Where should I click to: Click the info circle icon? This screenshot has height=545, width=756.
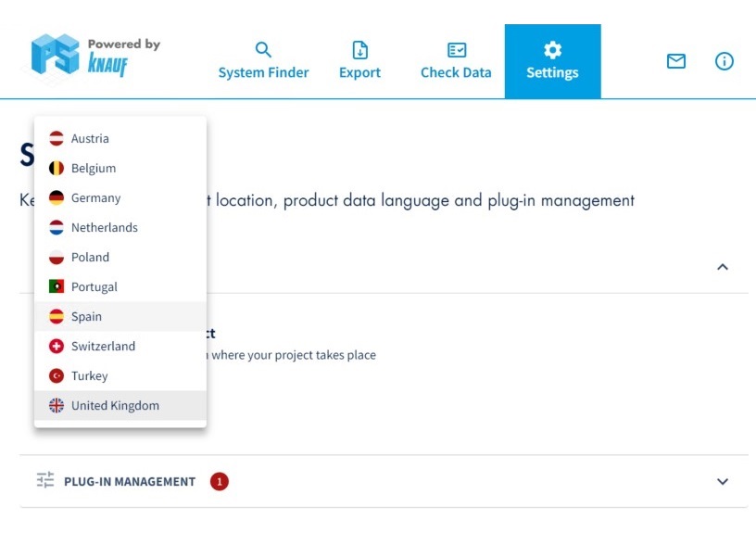pyautogui.click(x=724, y=61)
